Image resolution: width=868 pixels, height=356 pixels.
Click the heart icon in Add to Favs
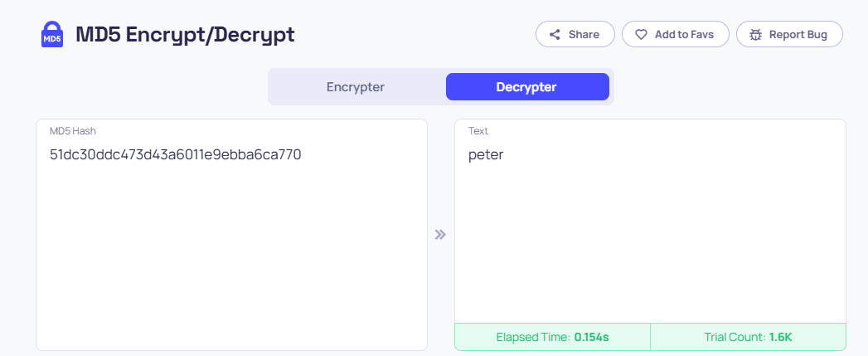tap(641, 34)
